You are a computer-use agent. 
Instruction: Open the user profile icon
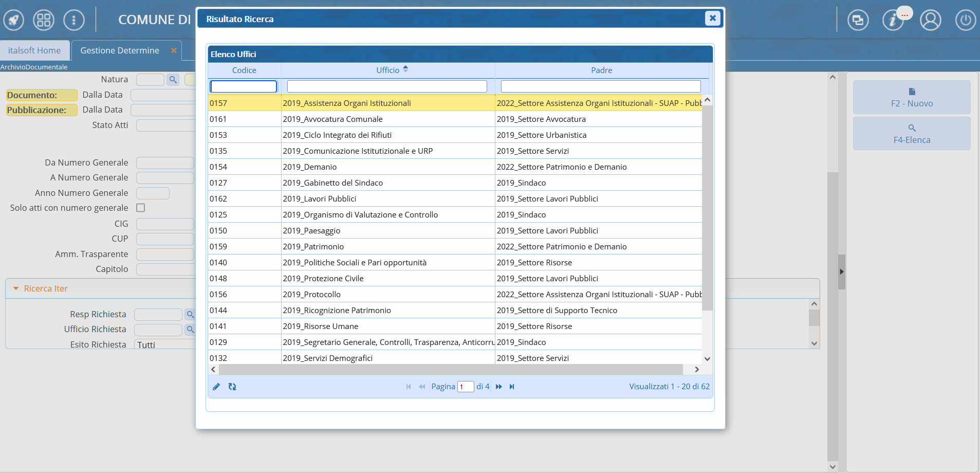pos(930,21)
